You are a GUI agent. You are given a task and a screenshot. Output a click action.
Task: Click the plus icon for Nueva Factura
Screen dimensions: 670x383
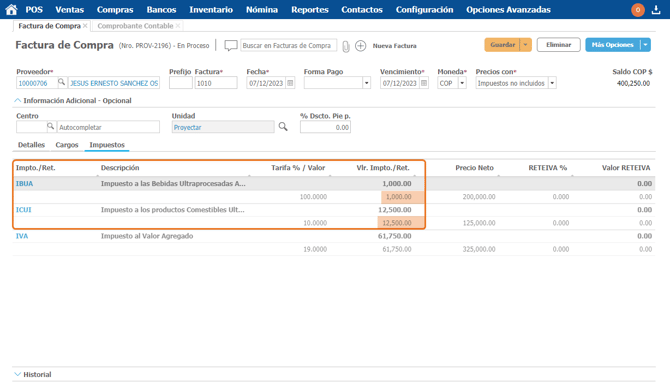[x=361, y=46]
